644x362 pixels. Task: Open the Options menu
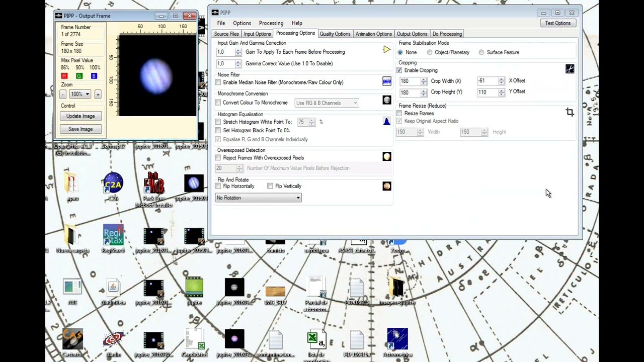pyautogui.click(x=242, y=23)
